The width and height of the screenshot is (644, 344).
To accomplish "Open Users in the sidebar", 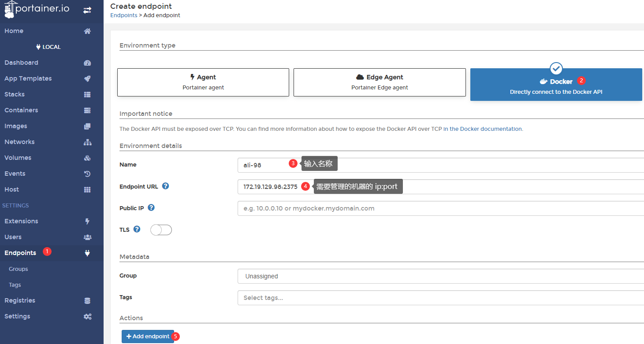I will [52, 237].
